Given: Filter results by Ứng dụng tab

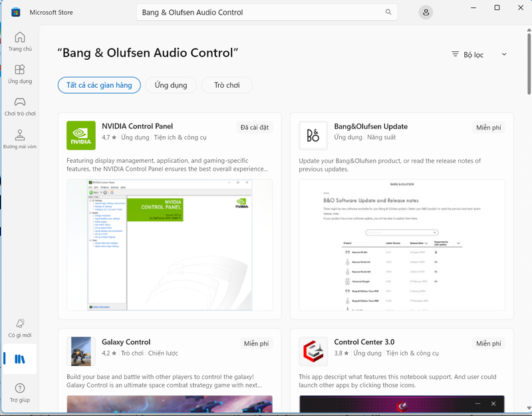Looking at the screenshot, I should pos(171,85).
